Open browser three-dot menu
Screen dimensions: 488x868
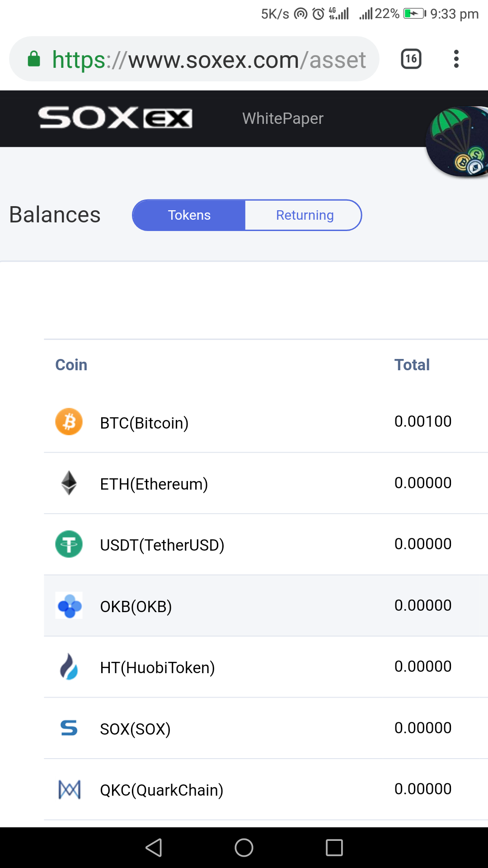456,59
